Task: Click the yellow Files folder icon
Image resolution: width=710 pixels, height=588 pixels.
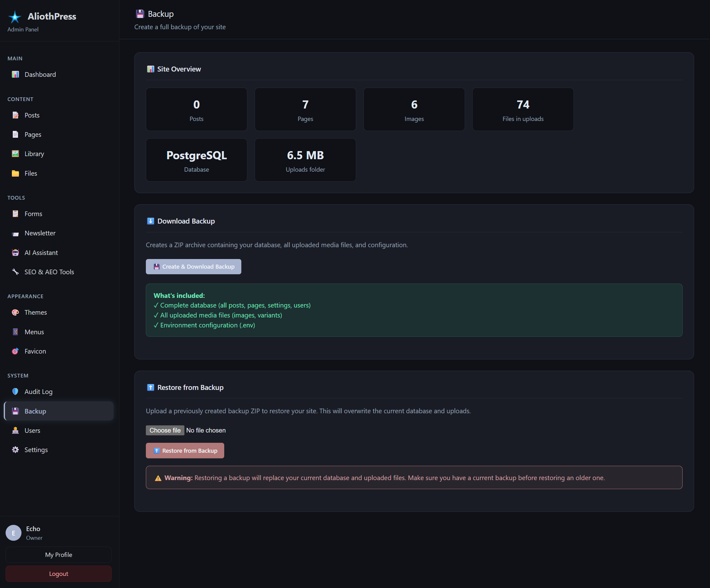Action: tap(15, 174)
